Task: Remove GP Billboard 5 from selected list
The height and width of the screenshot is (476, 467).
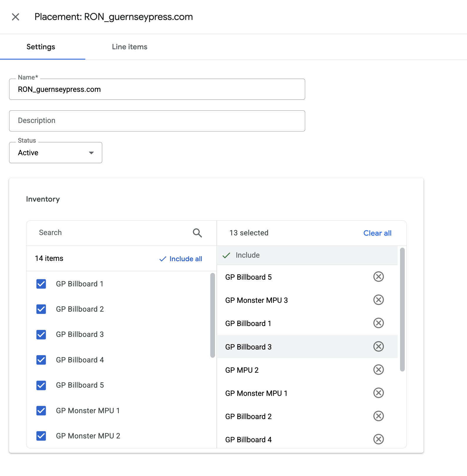Action: [x=379, y=276]
